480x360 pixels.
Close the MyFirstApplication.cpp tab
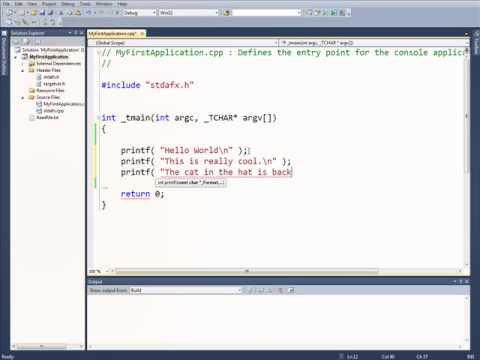coord(142,34)
